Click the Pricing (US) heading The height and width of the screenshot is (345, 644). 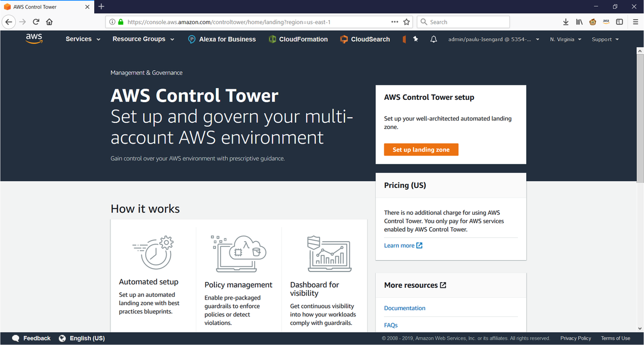coord(405,185)
